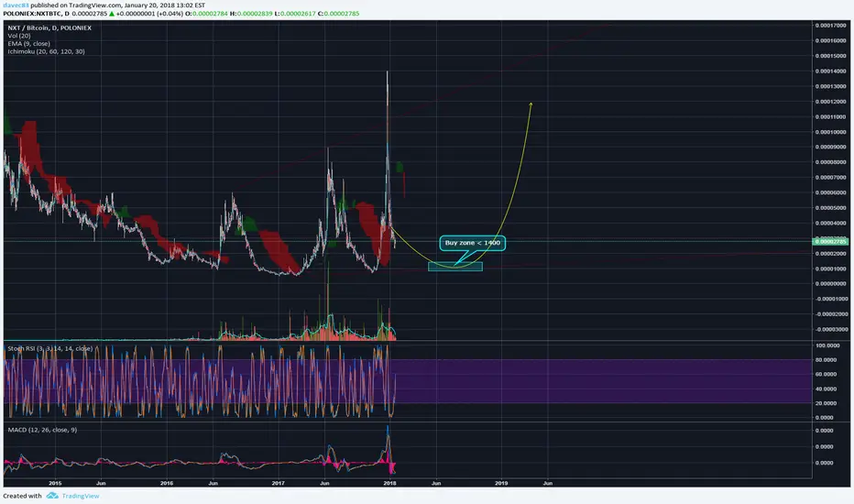Image resolution: width=854 pixels, height=504 pixels.
Task: Select the Vol (20) indicator label
Action: (x=19, y=36)
